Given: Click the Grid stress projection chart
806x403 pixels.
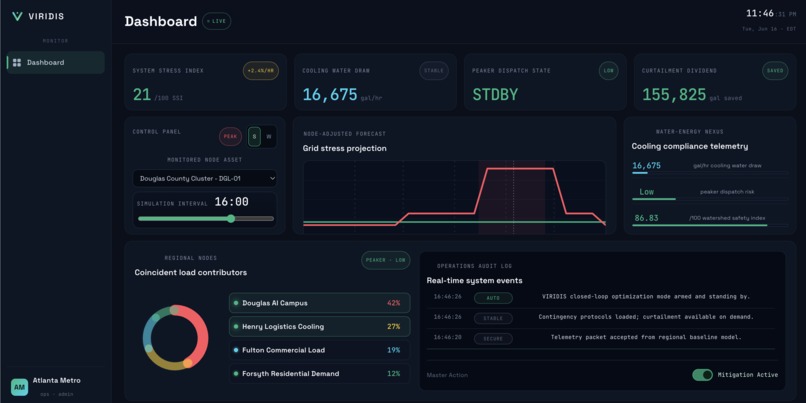Looking at the screenshot, I should pos(454,198).
